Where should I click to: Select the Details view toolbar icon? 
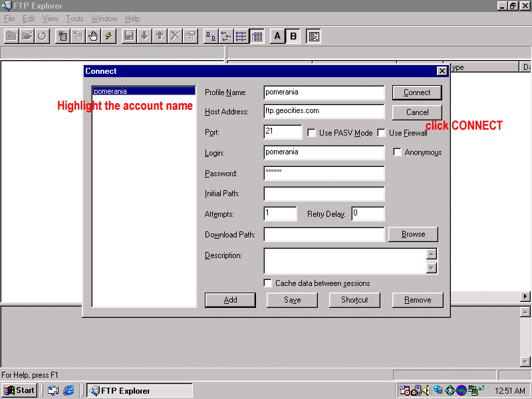pos(257,36)
